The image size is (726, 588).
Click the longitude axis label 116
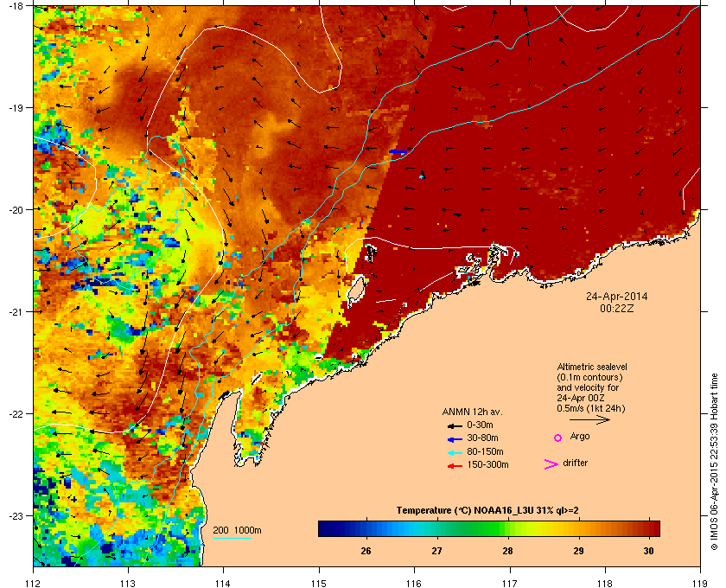click(x=414, y=584)
